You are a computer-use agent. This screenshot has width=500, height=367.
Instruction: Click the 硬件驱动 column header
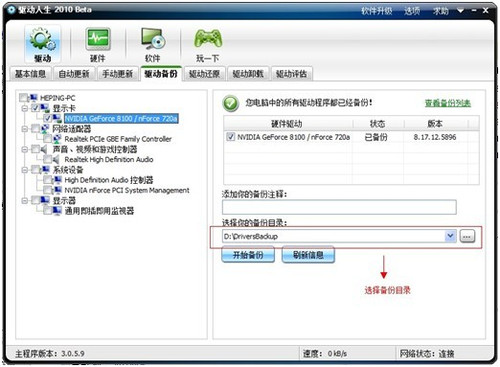click(x=287, y=124)
